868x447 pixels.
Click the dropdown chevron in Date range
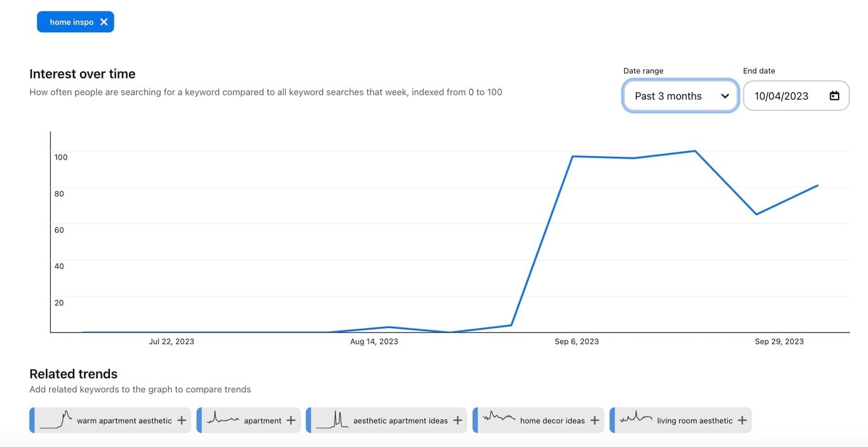(725, 96)
